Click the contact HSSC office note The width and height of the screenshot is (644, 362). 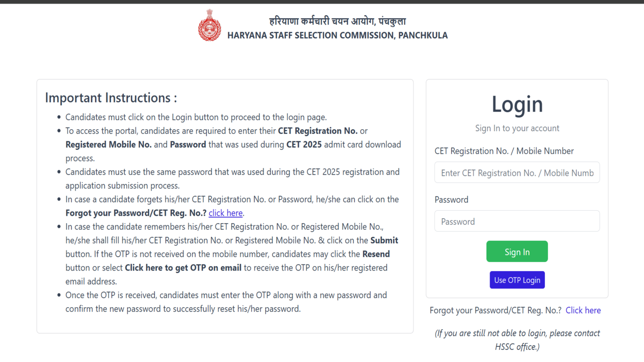tap(517, 340)
